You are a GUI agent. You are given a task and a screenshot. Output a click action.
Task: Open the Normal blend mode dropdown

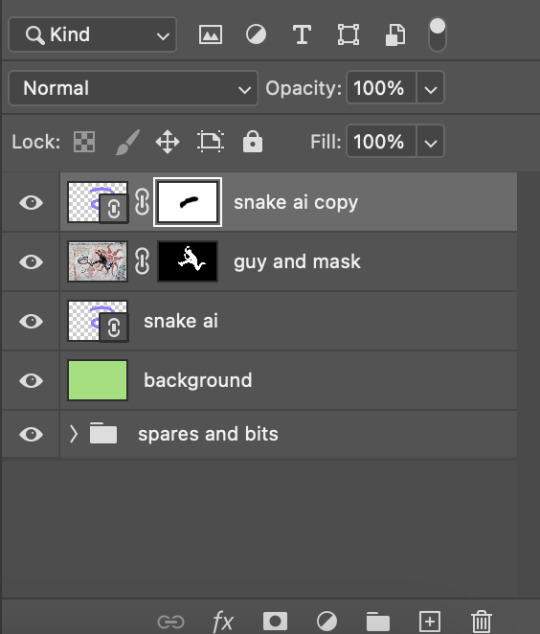coord(133,88)
